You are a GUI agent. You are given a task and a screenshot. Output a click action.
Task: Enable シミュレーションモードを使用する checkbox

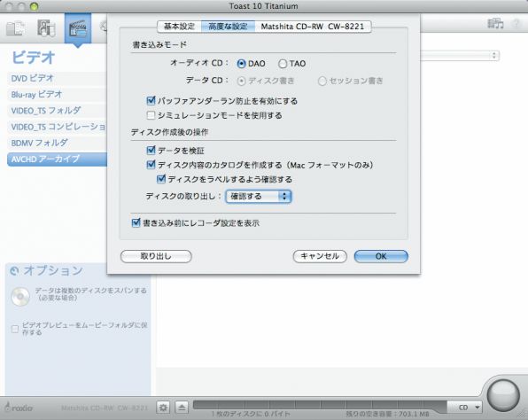pyautogui.click(x=151, y=115)
